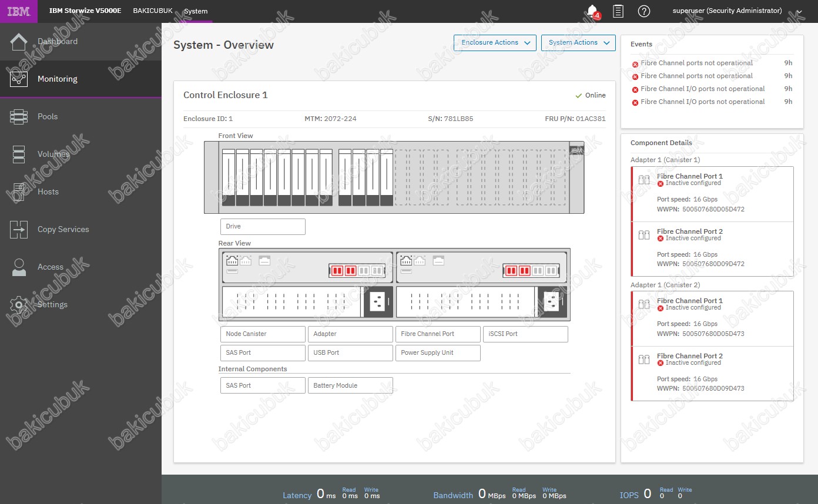Click the S/N: 781LB85 text
818x504 pixels.
[x=451, y=119]
